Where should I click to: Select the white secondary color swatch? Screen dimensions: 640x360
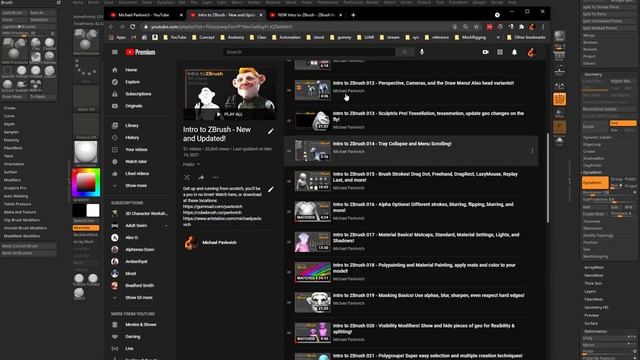pos(93,211)
